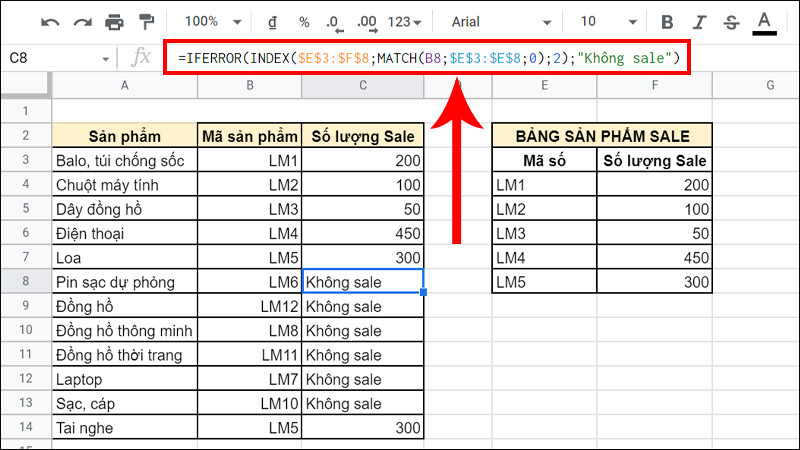This screenshot has height=450, width=800.
Task: Click the select-all corner box
Action: tap(26, 85)
